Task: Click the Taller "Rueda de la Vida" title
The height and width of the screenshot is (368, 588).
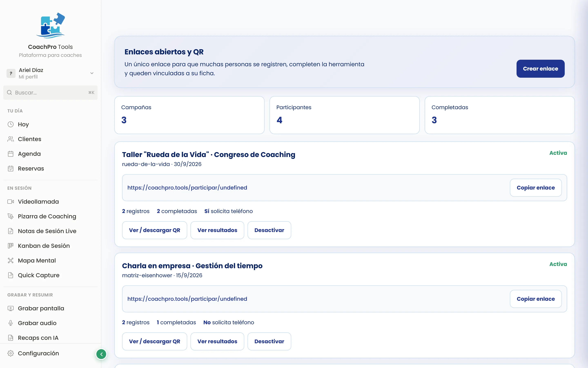Action: click(x=208, y=155)
